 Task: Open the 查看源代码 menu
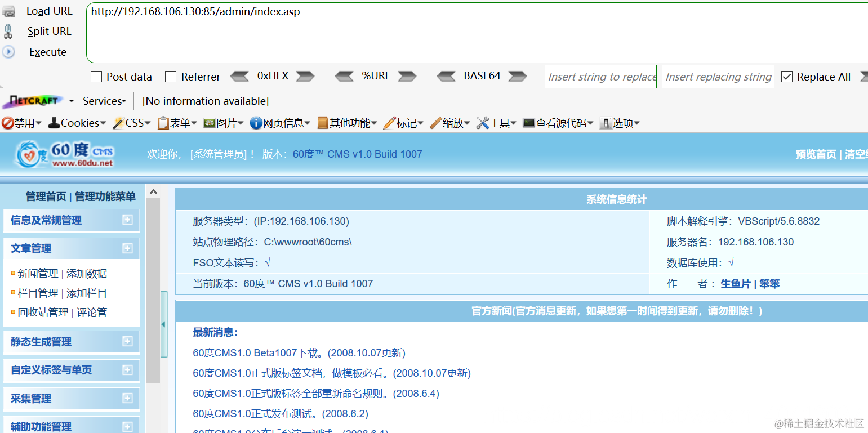558,123
